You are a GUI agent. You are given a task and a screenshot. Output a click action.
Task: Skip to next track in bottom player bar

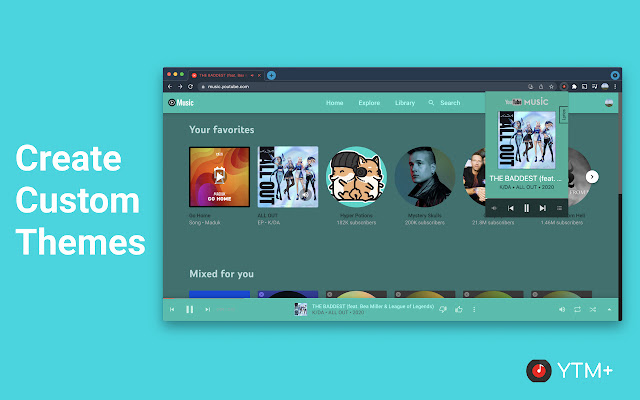point(207,309)
